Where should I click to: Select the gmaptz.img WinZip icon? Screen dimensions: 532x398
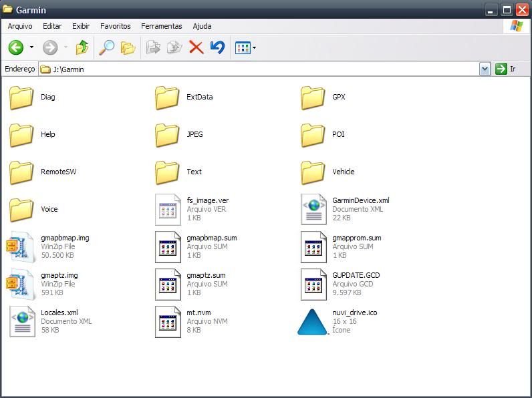[21, 284]
